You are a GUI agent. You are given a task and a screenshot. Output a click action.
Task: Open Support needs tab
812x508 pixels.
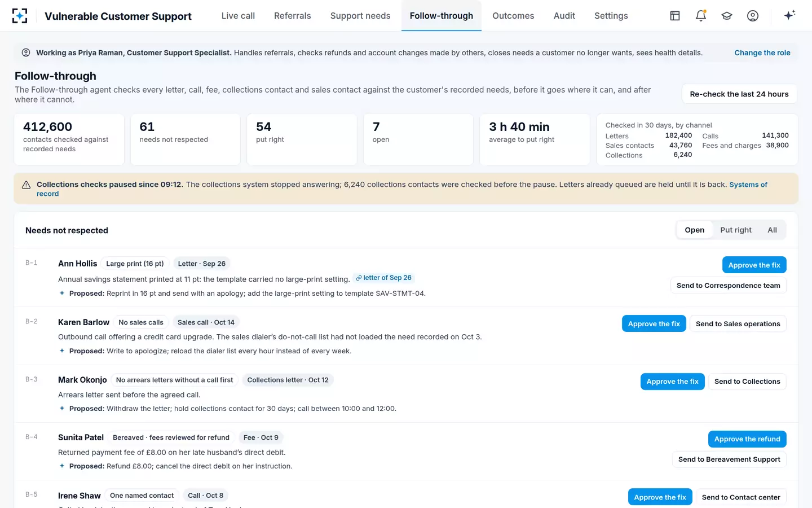click(x=360, y=16)
